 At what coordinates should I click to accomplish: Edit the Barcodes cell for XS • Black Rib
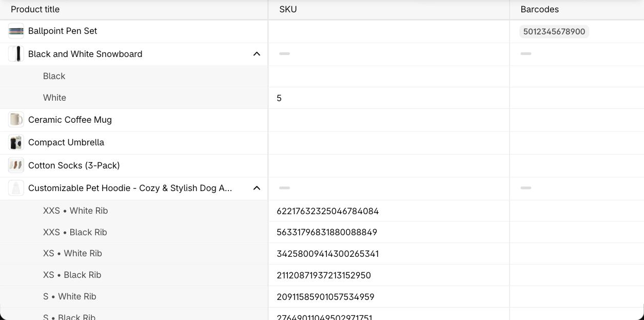pyautogui.click(x=577, y=275)
